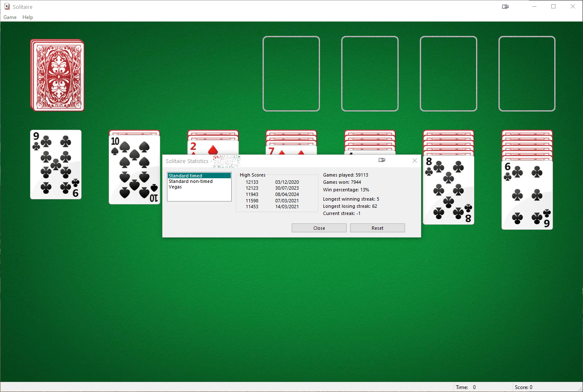Screen dimensions: 583x392
Task: Click the screen icon in Statistics dialog title
Action: (x=382, y=160)
